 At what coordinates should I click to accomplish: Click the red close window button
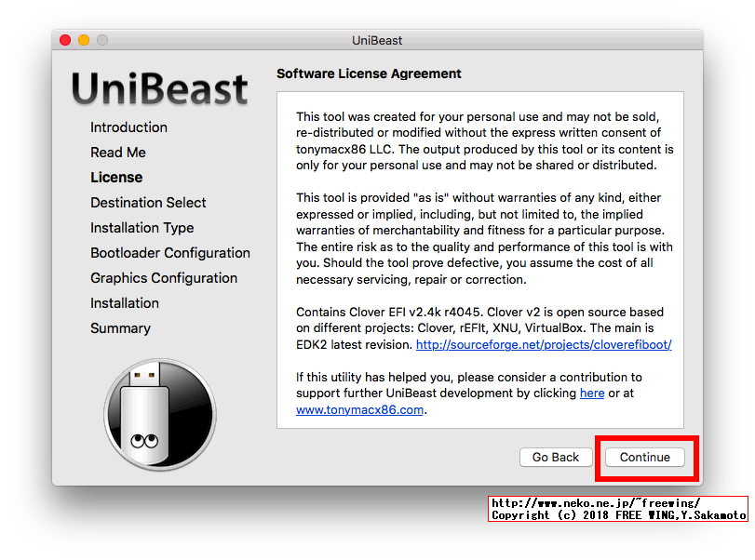64,40
